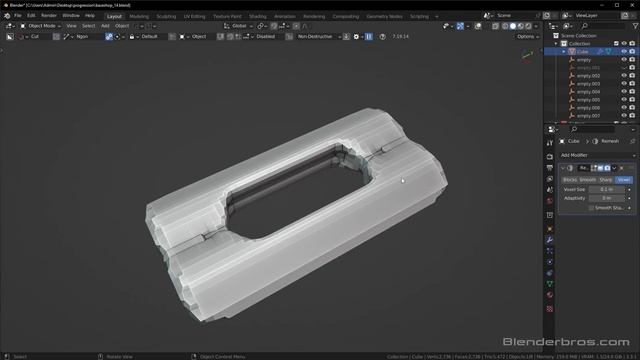Select solid viewport shading
Screen dimensions: 640x360
(513, 26)
